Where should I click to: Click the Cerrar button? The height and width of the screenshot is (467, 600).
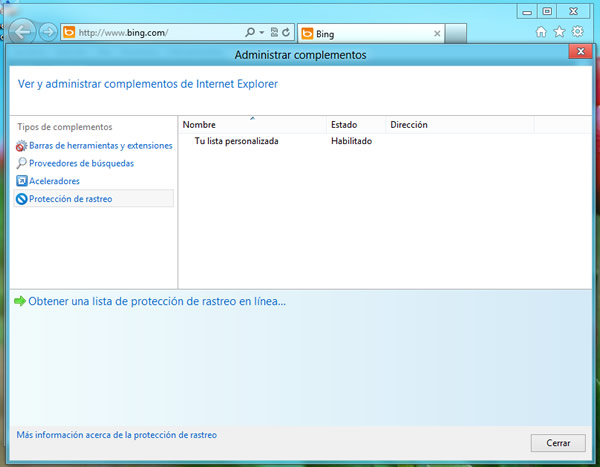(x=558, y=443)
